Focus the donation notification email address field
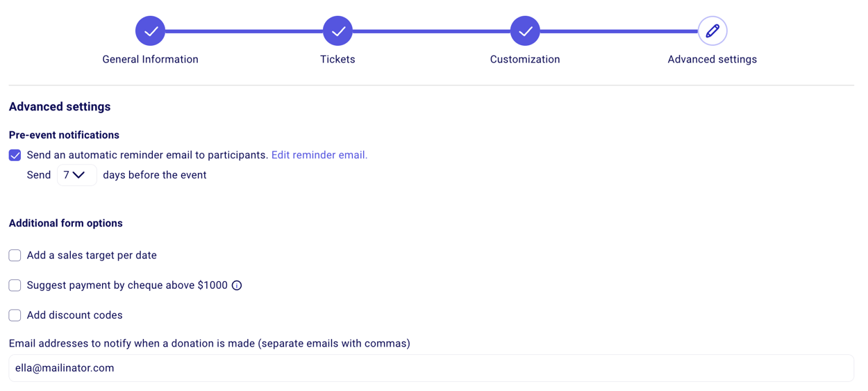Viewport: 868px width, 391px height. coord(431,368)
